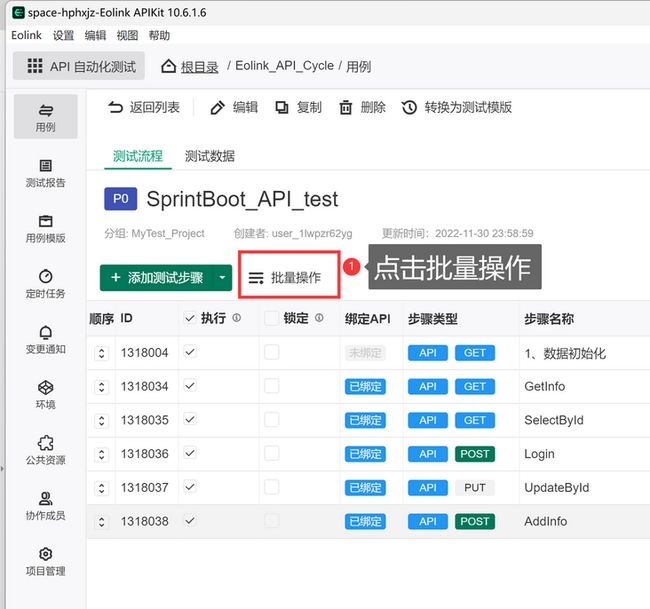This screenshot has height=609, width=650.
Task: Click the PUT tag on UpdateById row
Action: [475, 488]
